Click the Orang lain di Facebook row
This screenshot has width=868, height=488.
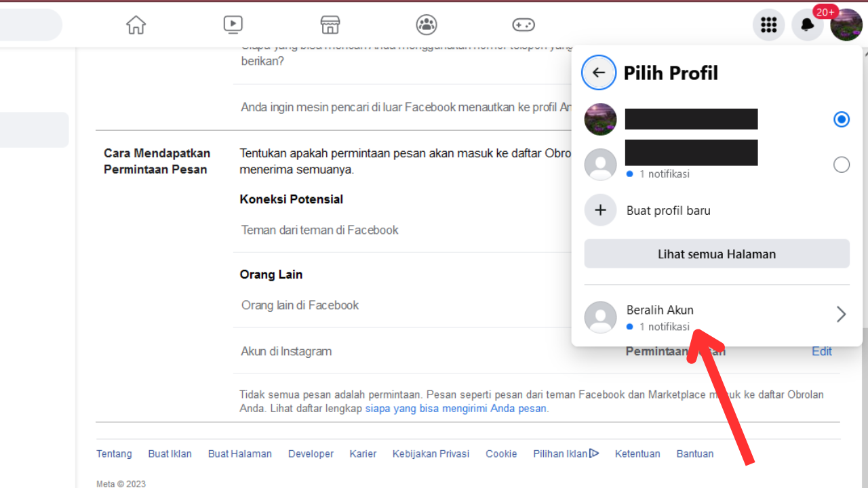tap(300, 305)
